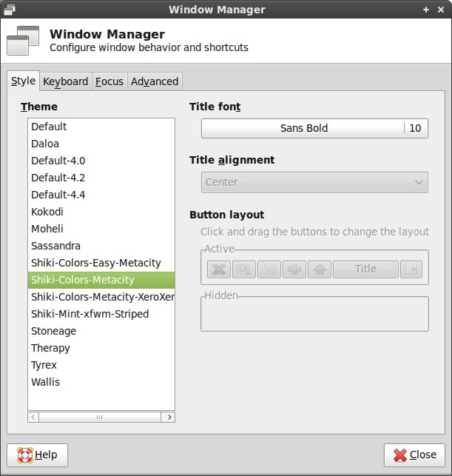This screenshot has width=452, height=476.
Task: Open Help for Window Manager
Action: [x=37, y=455]
